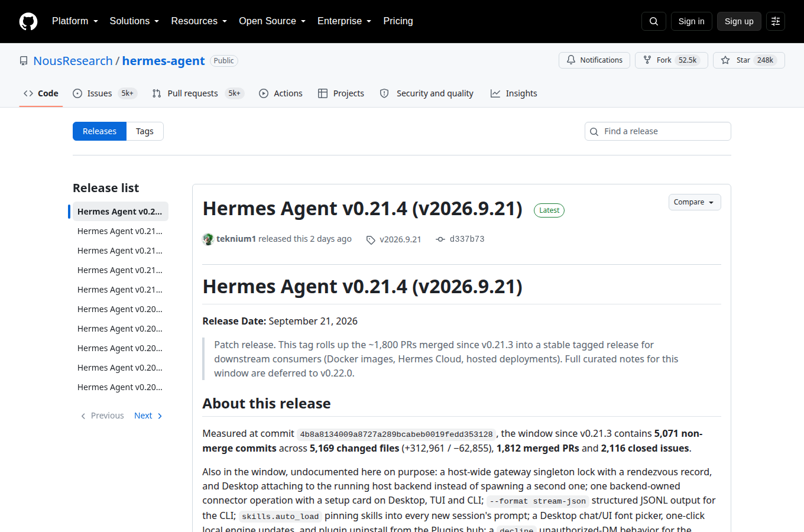Go to GitHub home via the Octocat logo

28,21
